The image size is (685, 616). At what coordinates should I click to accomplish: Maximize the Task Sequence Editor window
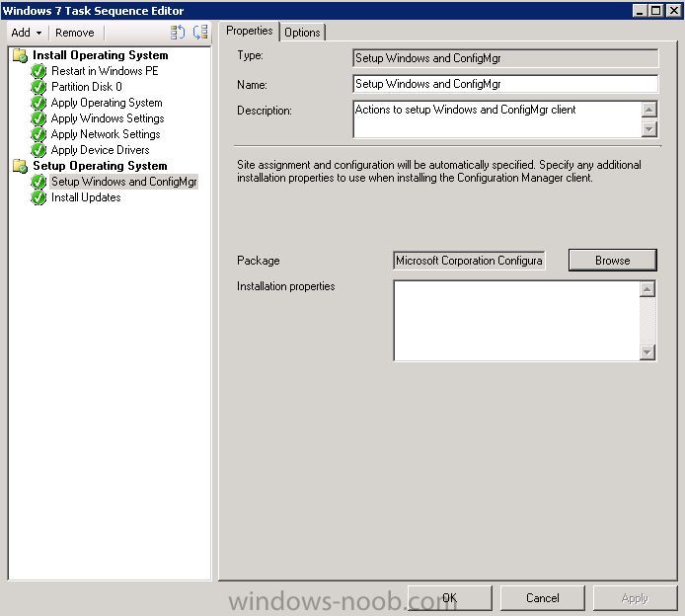656,10
